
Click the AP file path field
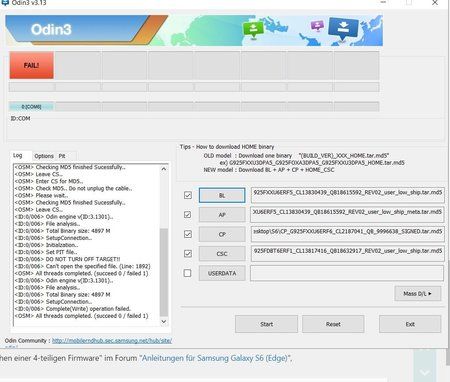[347, 215]
